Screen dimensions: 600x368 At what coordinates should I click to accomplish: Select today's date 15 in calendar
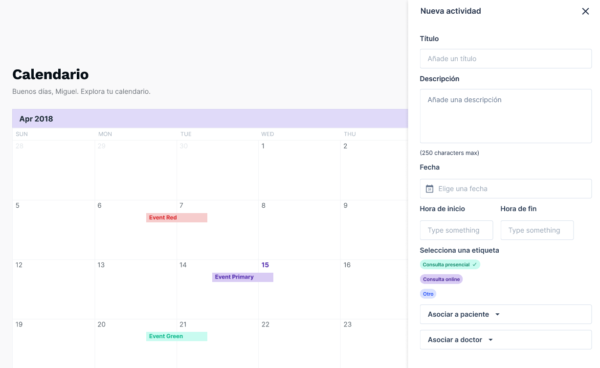[265, 265]
